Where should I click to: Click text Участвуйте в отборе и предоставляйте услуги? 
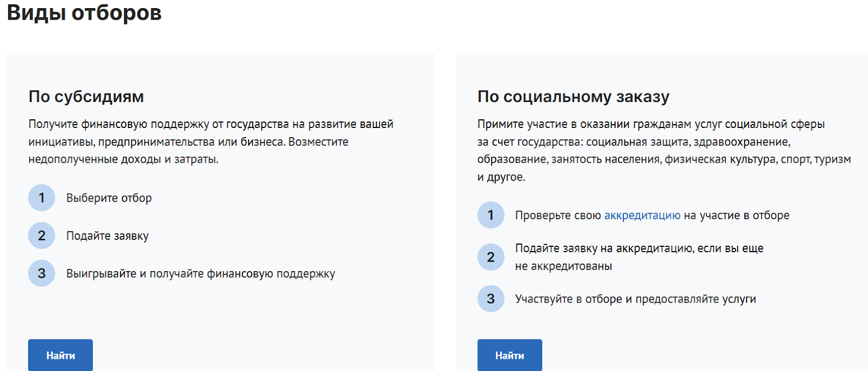[635, 299]
